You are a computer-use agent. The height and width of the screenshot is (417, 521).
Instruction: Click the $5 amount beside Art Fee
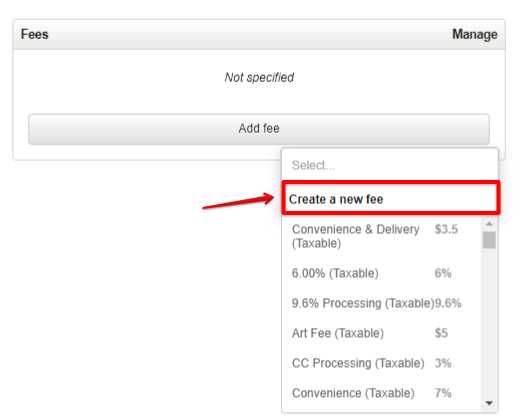[441, 333]
